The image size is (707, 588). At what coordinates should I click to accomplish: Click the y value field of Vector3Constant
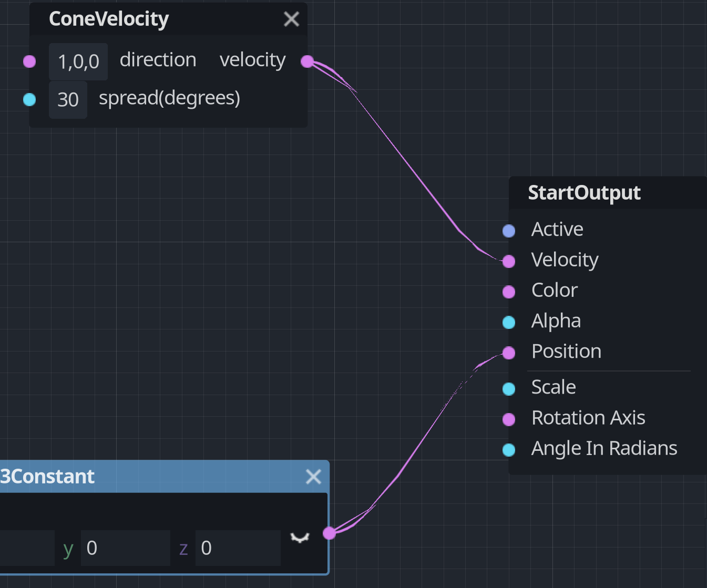[125, 548]
